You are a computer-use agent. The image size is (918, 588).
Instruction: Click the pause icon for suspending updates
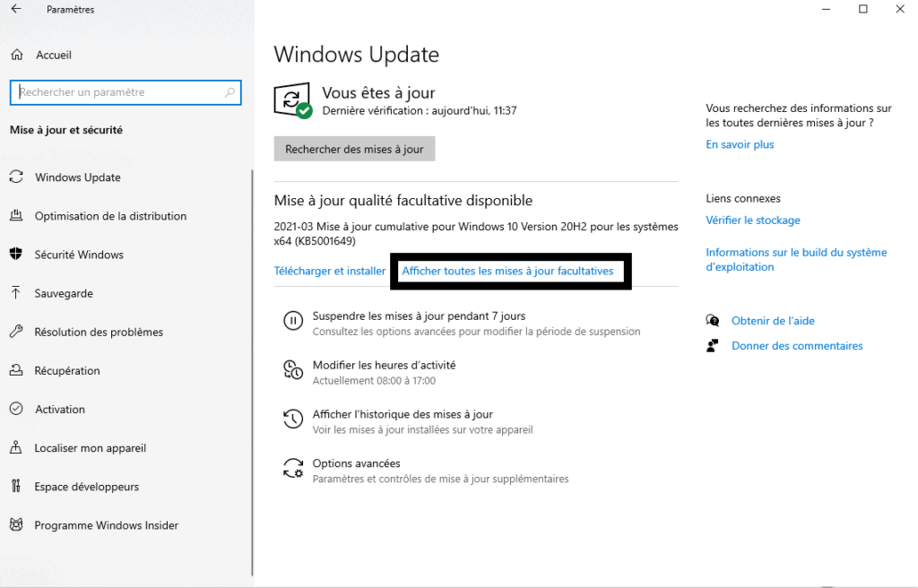click(x=293, y=321)
